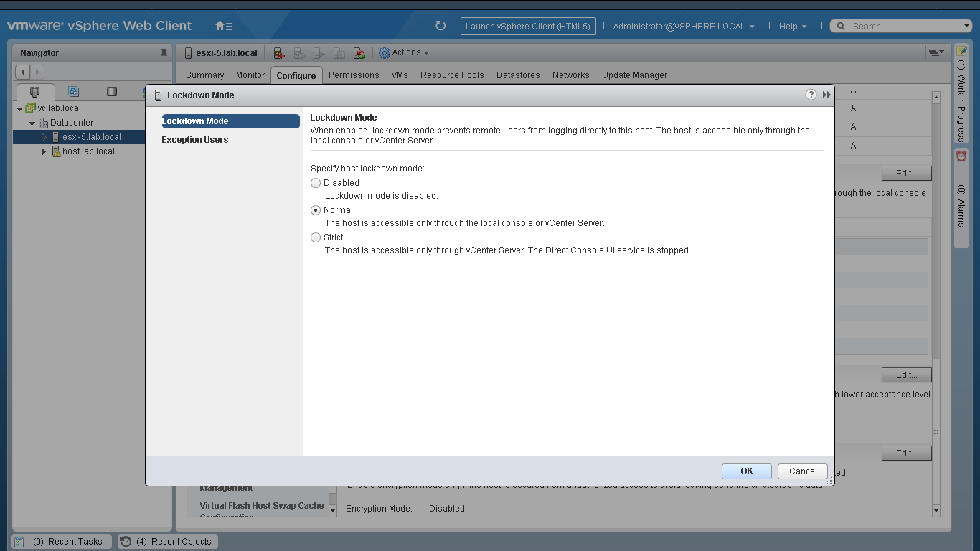Pin the Navigator panel
The height and width of the screenshot is (551, 980).
(x=164, y=53)
